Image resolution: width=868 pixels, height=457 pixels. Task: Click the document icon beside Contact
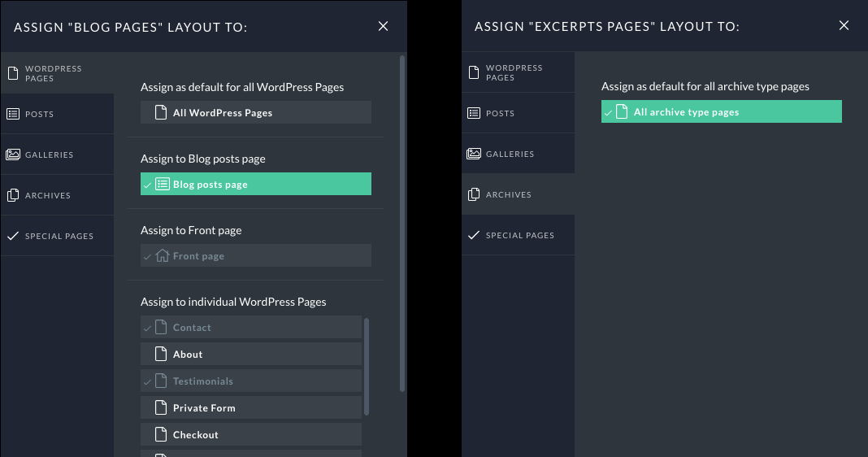(x=161, y=328)
